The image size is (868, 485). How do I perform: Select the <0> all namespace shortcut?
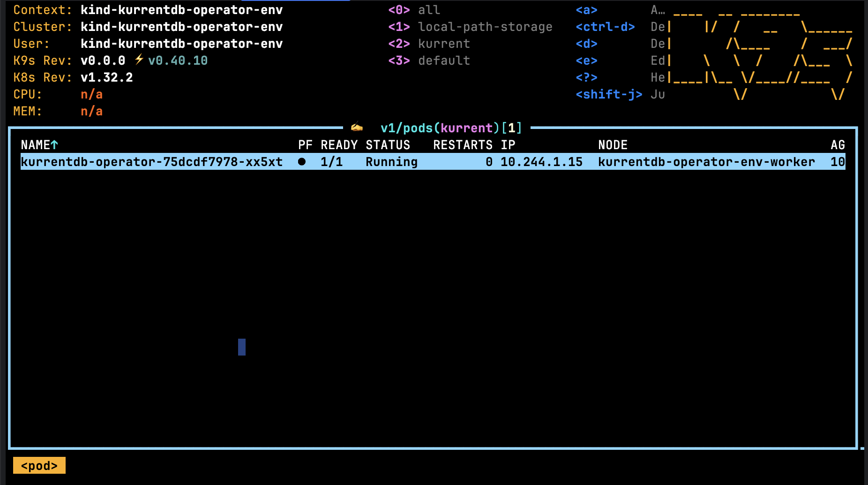[x=414, y=10]
